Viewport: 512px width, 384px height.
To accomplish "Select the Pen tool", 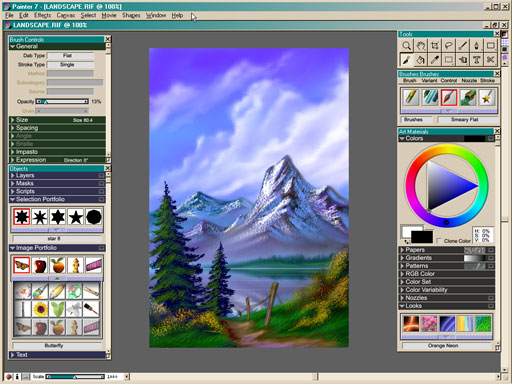I will 476,46.
